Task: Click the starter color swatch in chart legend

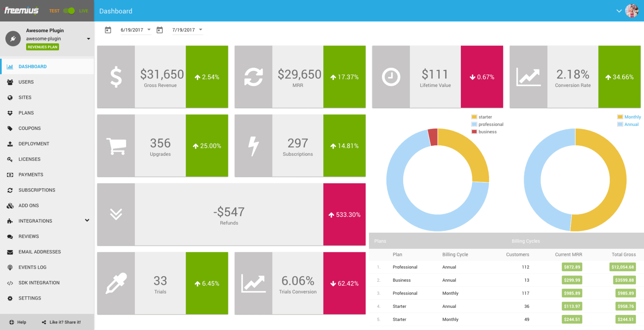Action: (x=474, y=117)
